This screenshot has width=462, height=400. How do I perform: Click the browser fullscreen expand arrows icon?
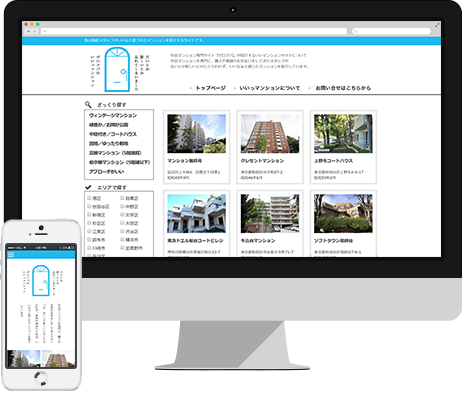pyautogui.click(x=437, y=25)
